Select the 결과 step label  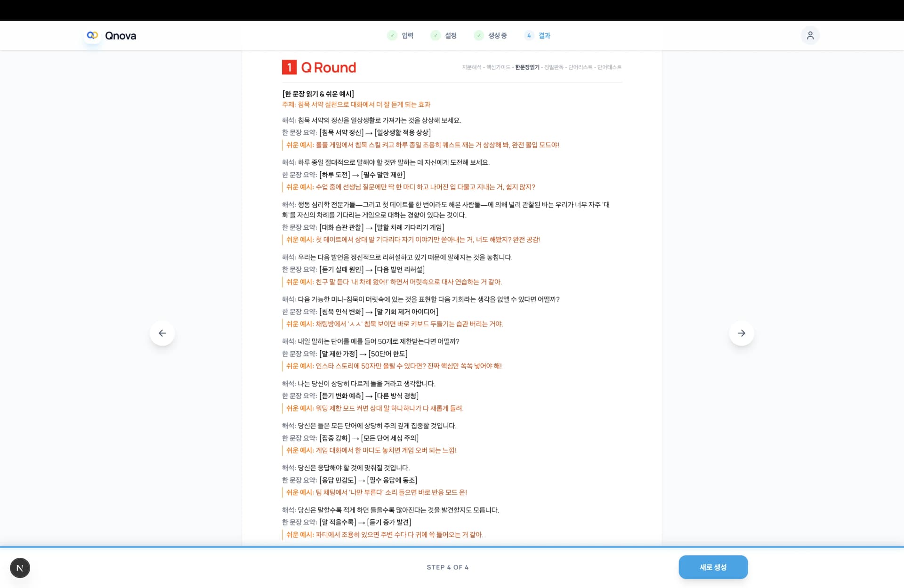544,35
